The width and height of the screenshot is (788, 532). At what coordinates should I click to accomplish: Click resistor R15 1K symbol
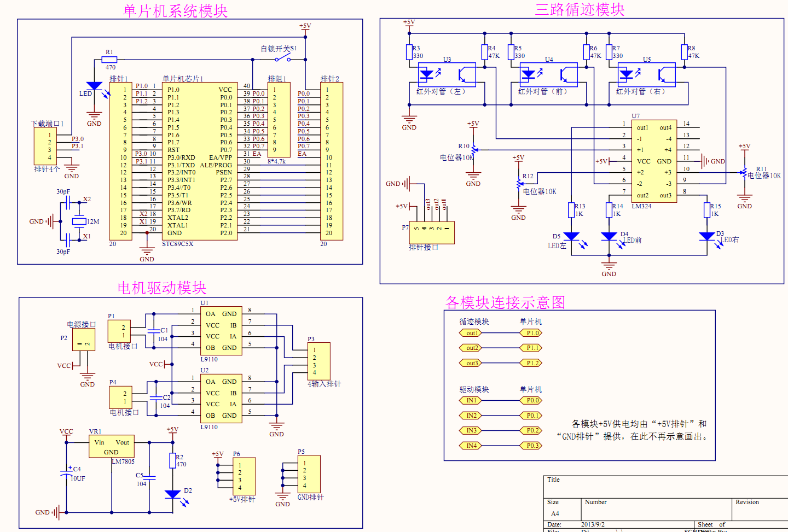coord(707,210)
